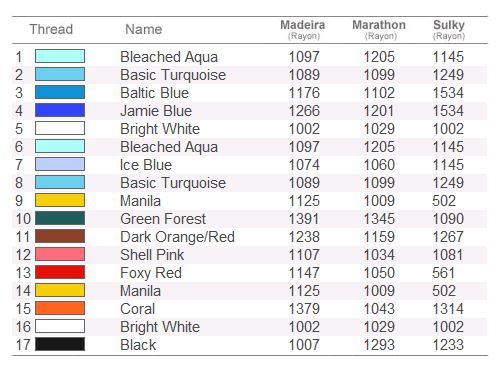Select the Baltic Blue color swatch

pyautogui.click(x=60, y=92)
